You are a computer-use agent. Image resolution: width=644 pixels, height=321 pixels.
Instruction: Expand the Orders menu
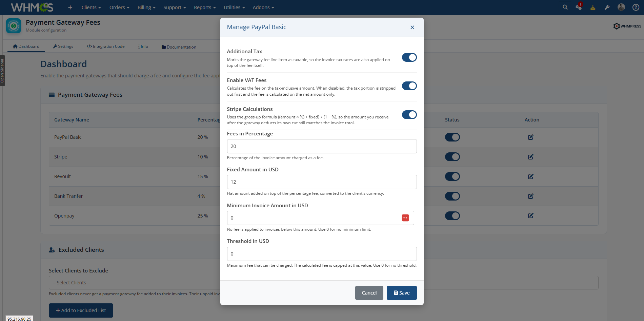[x=119, y=7]
